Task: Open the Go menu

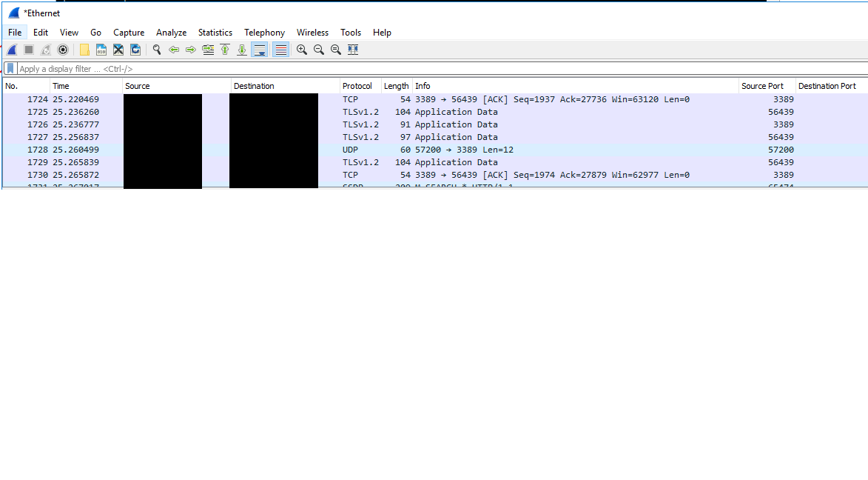Action: pos(95,33)
